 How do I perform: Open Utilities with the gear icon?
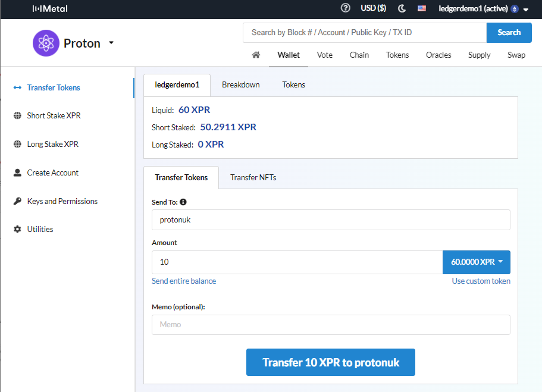click(x=17, y=229)
